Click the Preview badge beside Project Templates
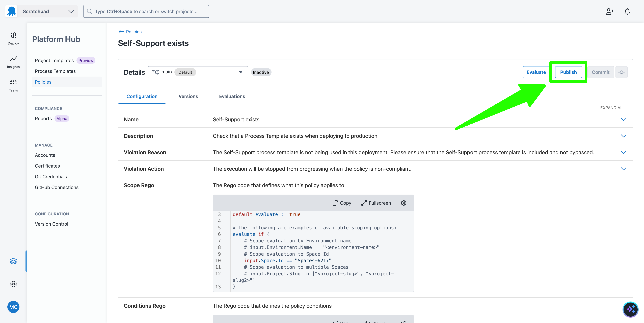The width and height of the screenshot is (644, 323). [x=86, y=61]
